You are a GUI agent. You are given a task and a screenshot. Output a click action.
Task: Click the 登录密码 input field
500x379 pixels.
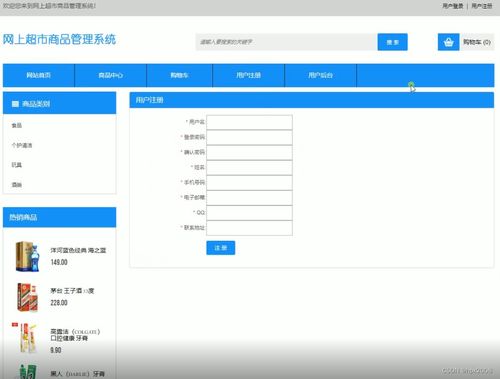[249, 137]
